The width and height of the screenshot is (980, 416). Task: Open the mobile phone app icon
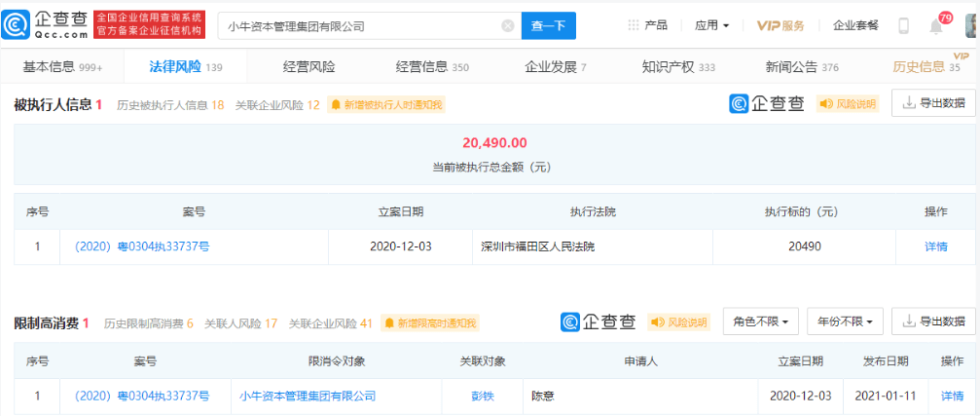(x=903, y=25)
